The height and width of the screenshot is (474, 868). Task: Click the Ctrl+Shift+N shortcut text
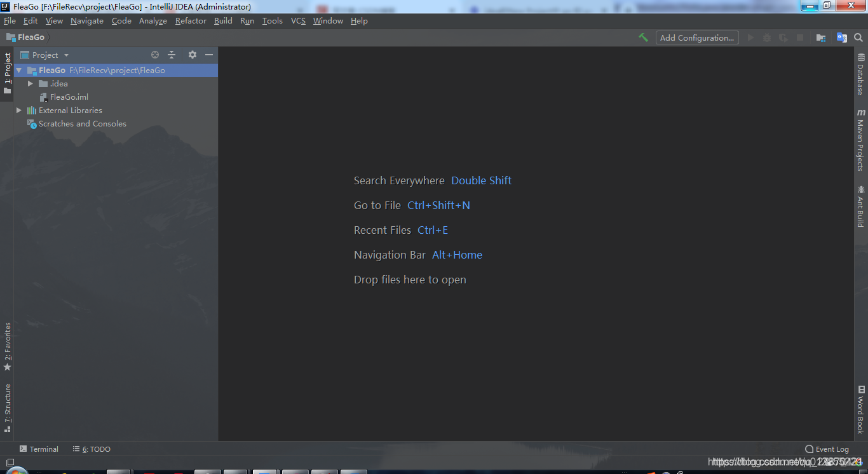coord(438,205)
